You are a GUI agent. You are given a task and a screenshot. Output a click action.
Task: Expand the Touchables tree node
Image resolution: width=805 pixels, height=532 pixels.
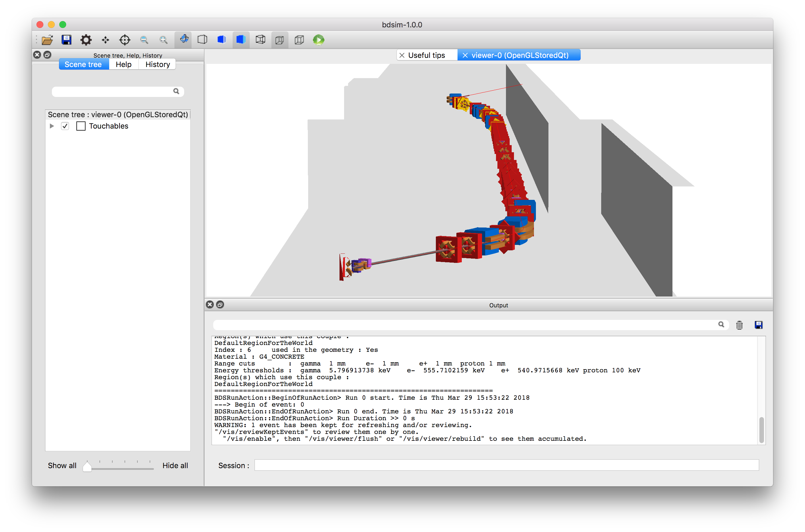(52, 126)
